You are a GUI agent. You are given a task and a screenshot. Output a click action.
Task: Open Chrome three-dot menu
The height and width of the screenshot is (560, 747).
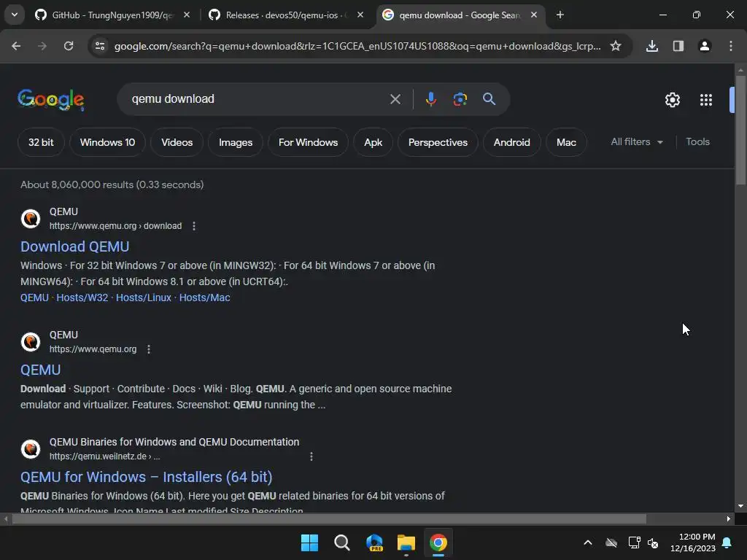coord(731,46)
